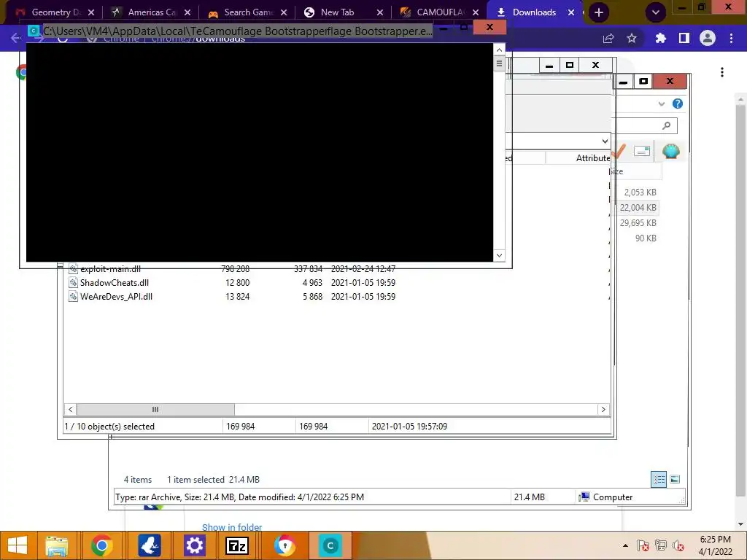Click the 7-Zip horizontal scroll left arrow

click(71, 409)
